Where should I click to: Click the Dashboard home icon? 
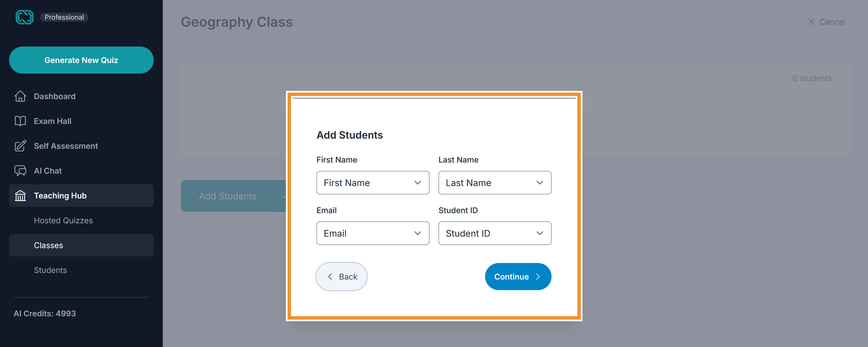tap(20, 96)
